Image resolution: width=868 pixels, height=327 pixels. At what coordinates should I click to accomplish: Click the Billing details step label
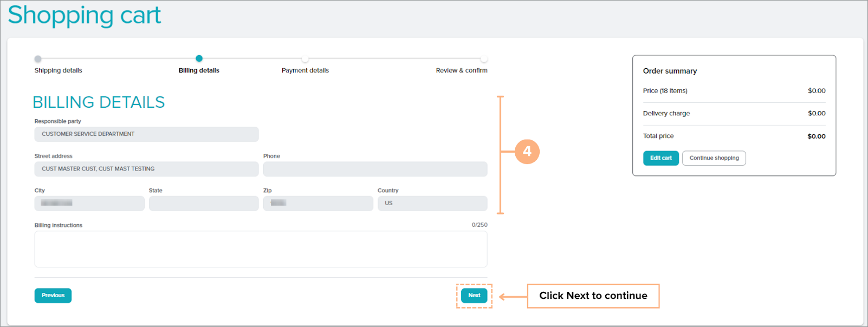(x=199, y=70)
